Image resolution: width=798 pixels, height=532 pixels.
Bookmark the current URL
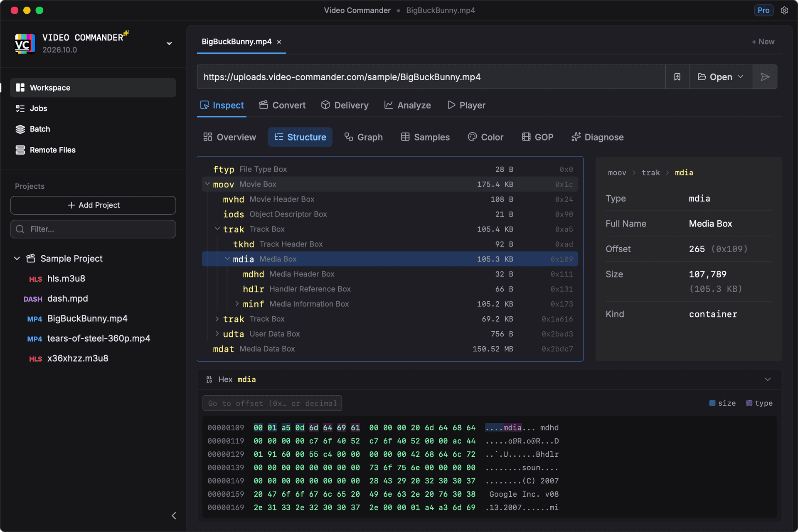pos(677,77)
